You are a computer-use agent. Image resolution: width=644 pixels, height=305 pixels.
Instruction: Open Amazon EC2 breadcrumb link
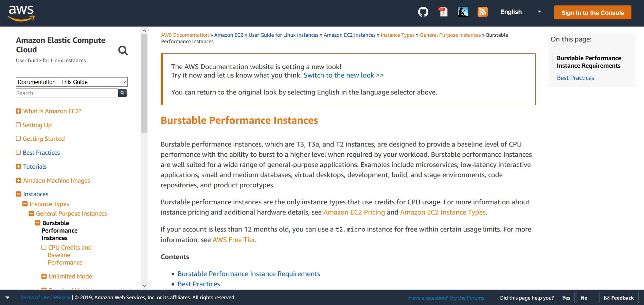pos(229,35)
